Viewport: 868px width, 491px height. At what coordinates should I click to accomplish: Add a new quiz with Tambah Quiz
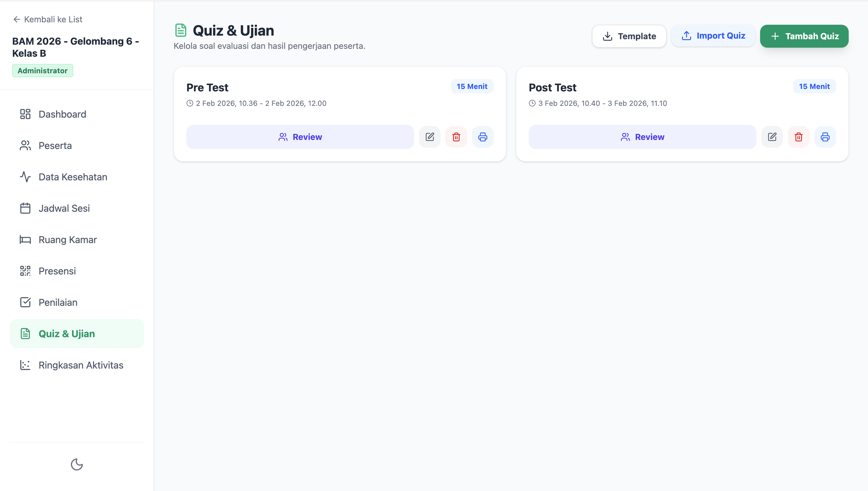(804, 36)
